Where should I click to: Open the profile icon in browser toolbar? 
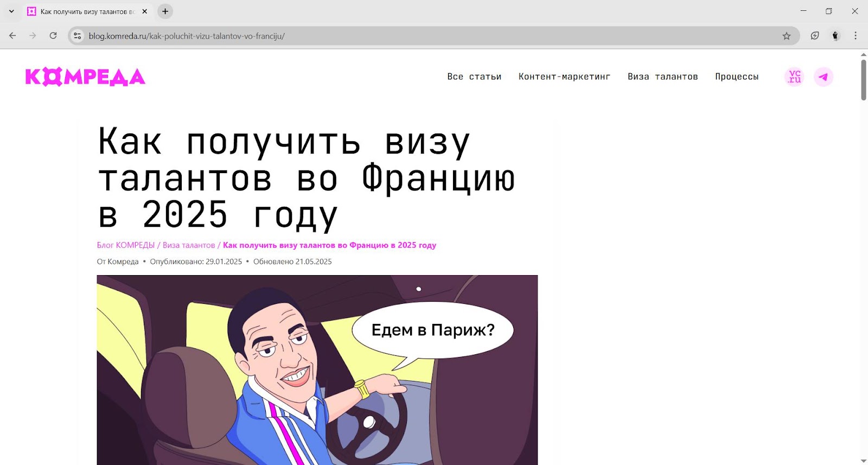(835, 36)
